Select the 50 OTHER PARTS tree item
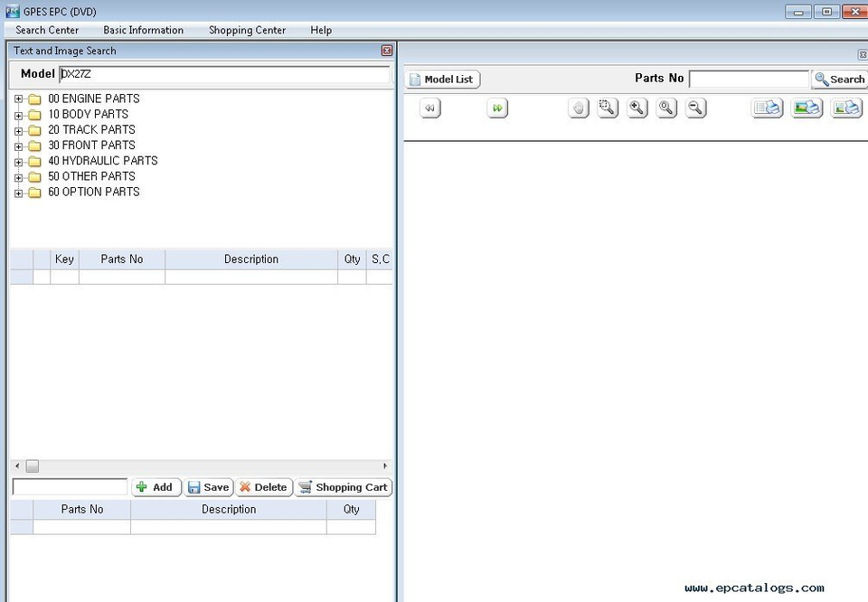The height and width of the screenshot is (602, 868). tap(91, 176)
